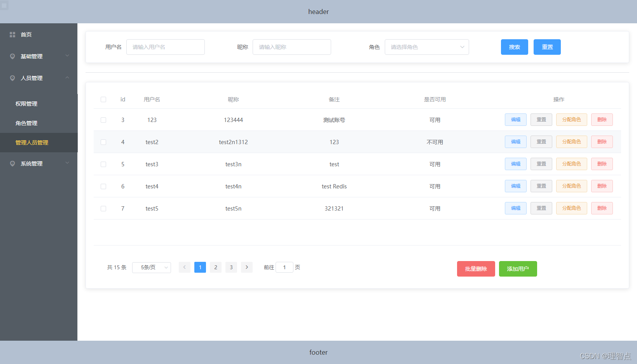Click the 昵称 column header
This screenshot has width=637, height=364.
[x=233, y=99]
